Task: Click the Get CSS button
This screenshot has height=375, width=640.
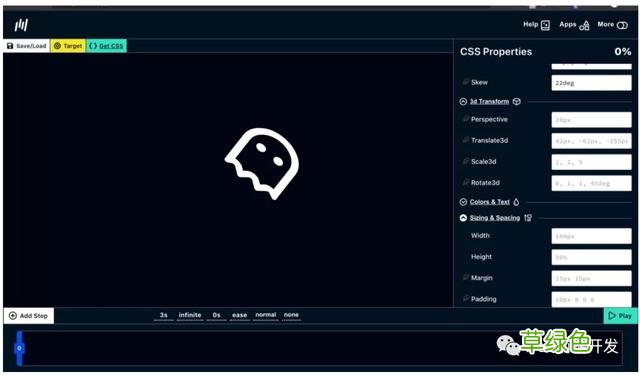Action: [106, 46]
